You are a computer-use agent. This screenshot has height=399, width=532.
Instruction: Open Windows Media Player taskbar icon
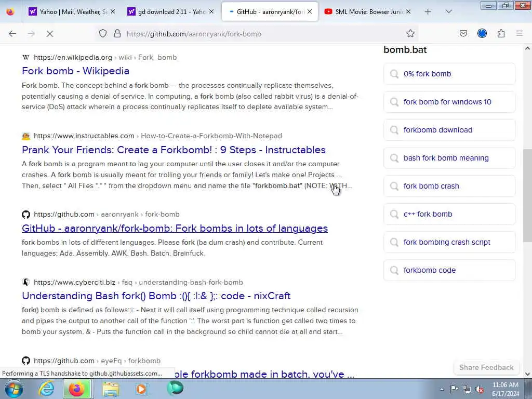(142, 389)
